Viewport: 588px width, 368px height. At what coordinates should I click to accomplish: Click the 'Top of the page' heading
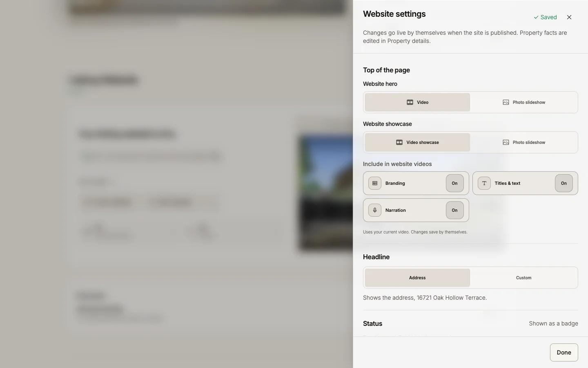coord(386,70)
